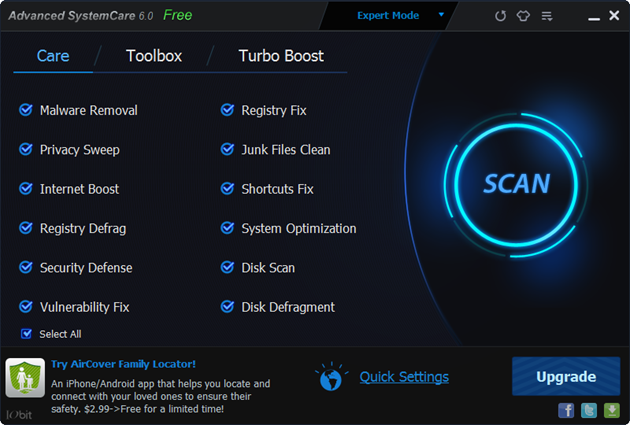Screen dimensions: 630x425
Task: Click the Facebook icon
Action: pyautogui.click(x=566, y=410)
